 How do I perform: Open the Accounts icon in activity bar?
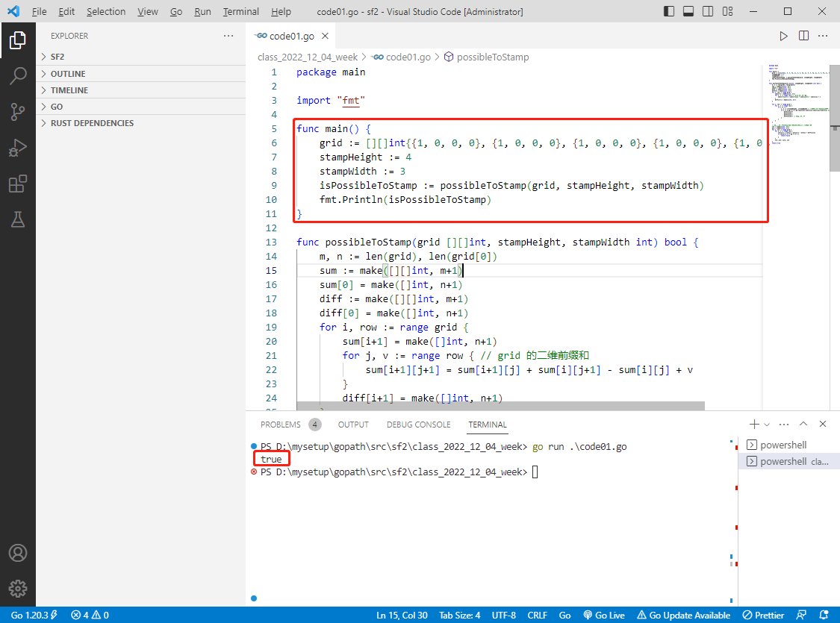pos(18,553)
